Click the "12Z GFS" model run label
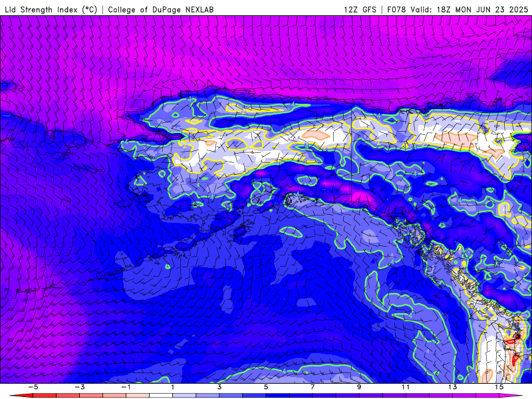The width and height of the screenshot is (532, 399). pos(360,9)
